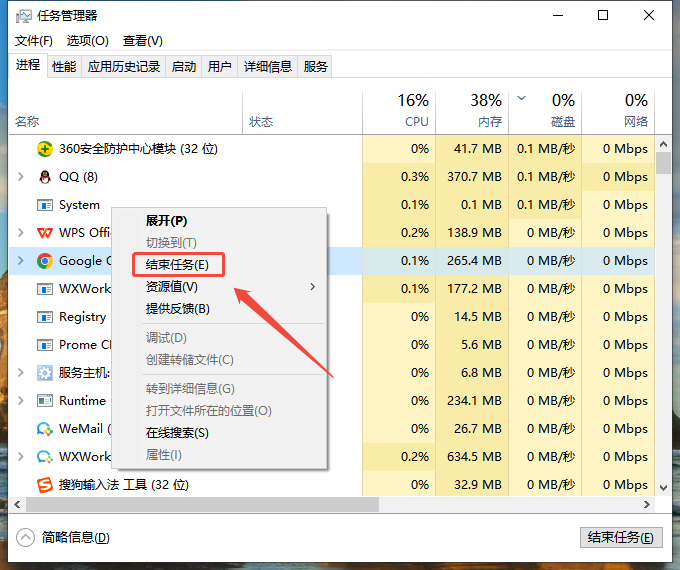Sort by the 状态 column header

click(303, 113)
